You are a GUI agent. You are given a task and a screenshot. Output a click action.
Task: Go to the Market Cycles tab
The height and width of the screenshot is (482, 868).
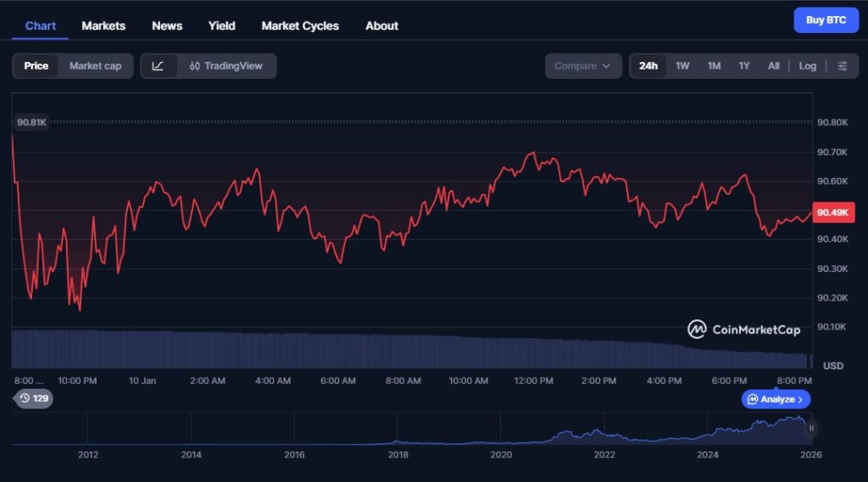point(300,25)
